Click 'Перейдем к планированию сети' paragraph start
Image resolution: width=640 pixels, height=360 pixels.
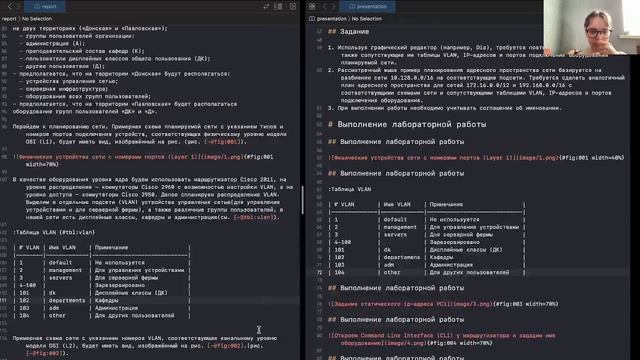point(60,127)
